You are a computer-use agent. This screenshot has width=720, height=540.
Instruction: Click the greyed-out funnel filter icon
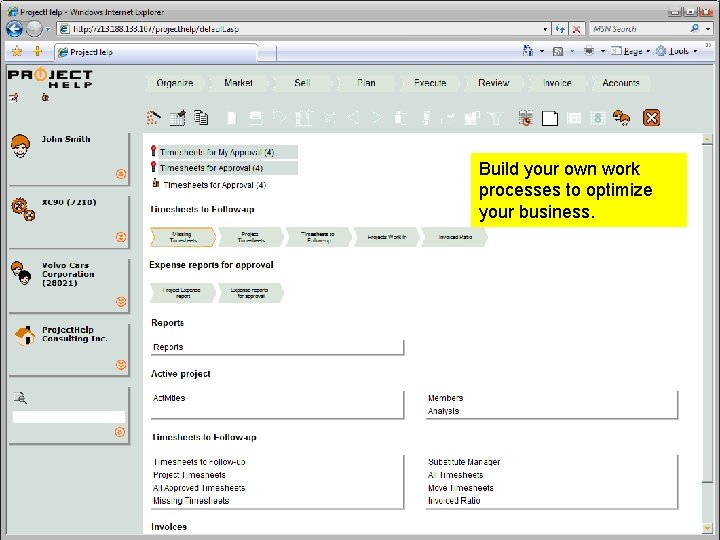tap(495, 118)
